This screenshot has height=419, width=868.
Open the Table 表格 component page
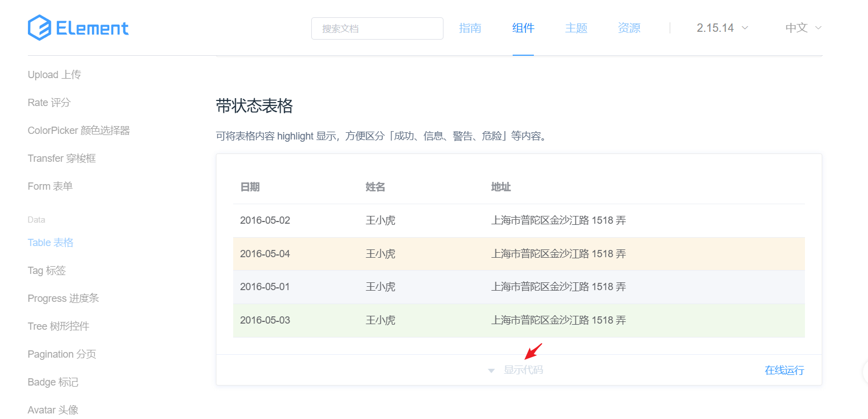pos(50,242)
